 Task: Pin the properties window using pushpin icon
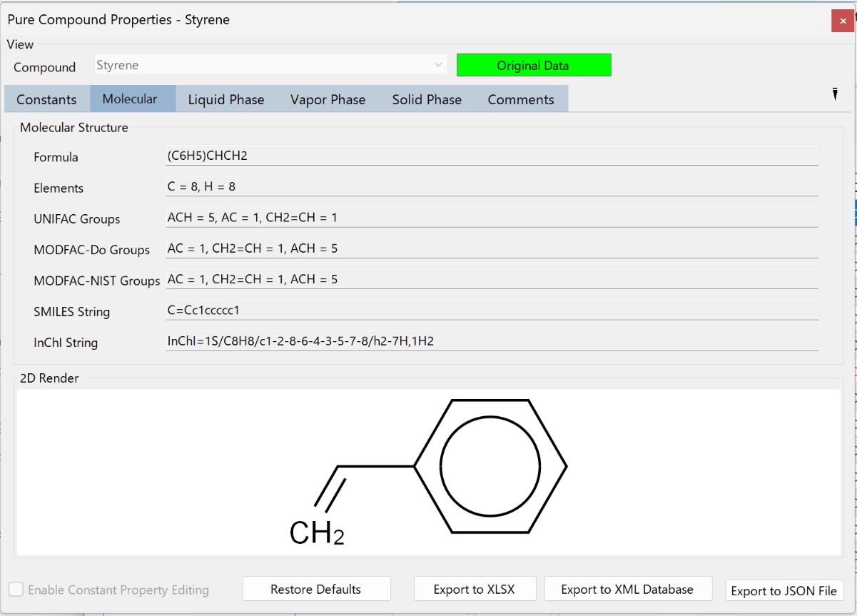pyautogui.click(x=835, y=94)
